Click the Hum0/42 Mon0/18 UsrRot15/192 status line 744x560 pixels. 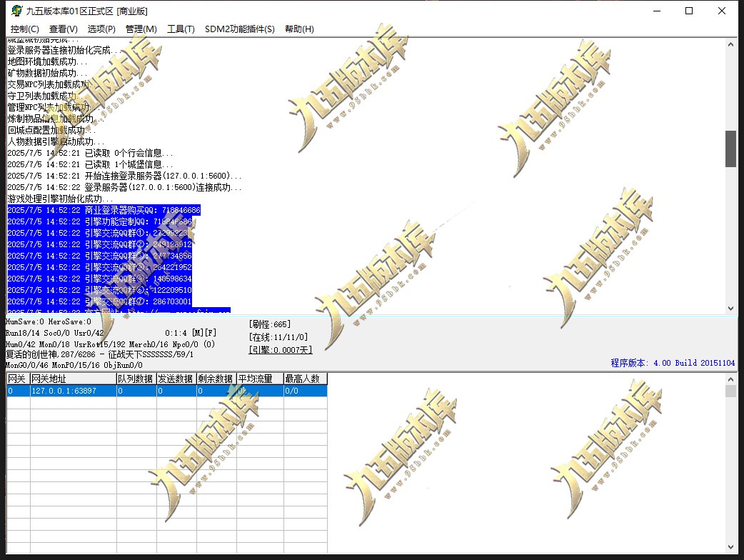pyautogui.click(x=110, y=344)
